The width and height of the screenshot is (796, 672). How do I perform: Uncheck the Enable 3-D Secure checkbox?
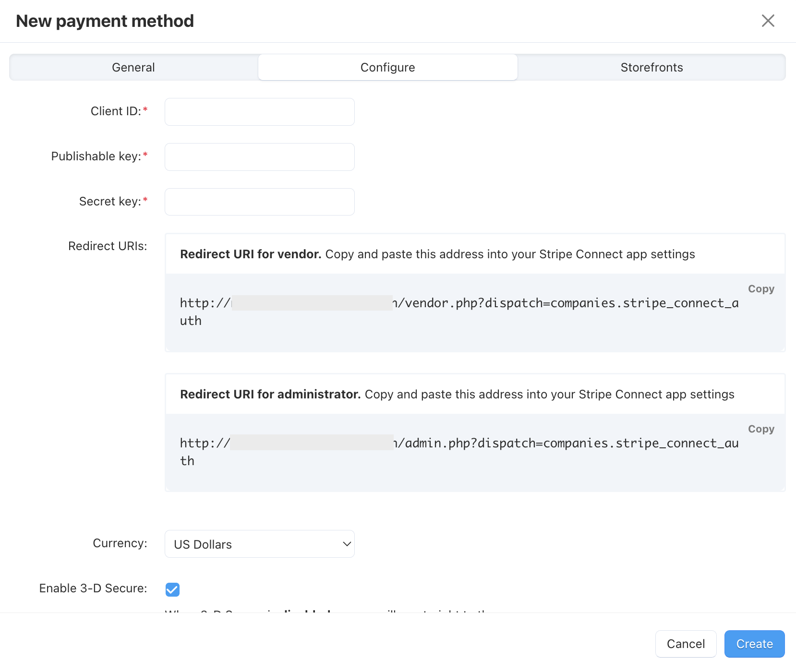172,589
